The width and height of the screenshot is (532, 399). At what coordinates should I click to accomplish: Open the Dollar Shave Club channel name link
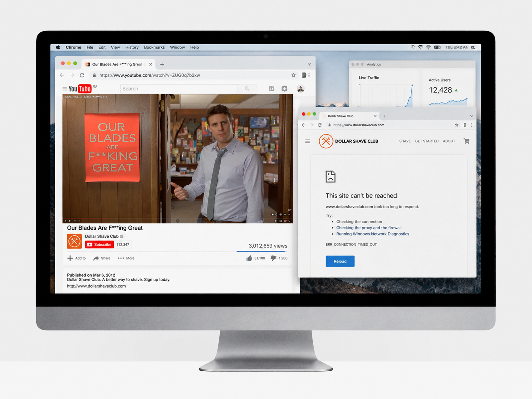[x=102, y=236]
